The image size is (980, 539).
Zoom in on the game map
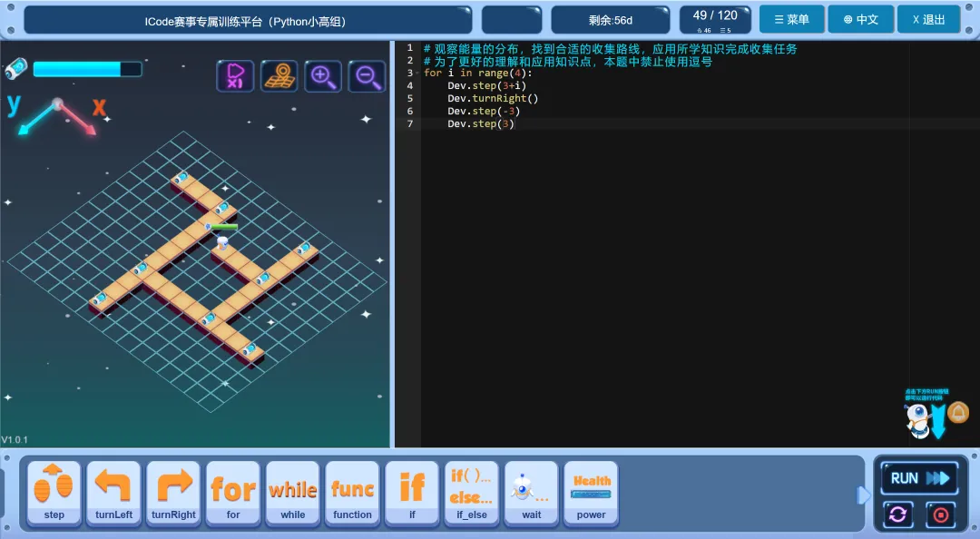[x=322, y=76]
